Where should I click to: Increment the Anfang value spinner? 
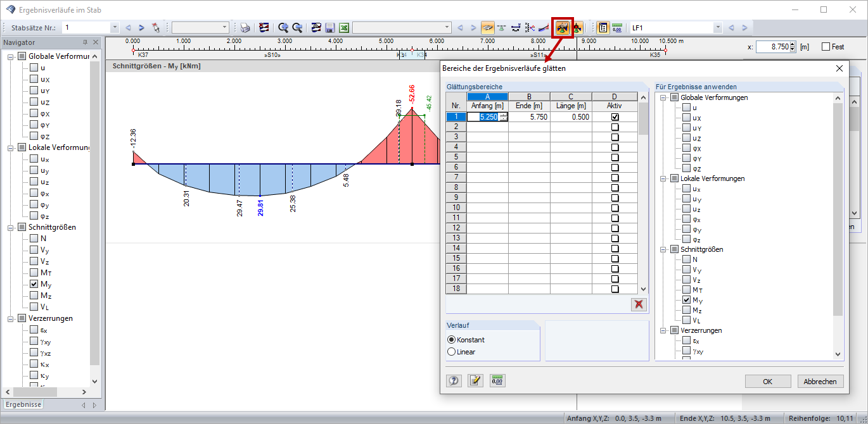point(504,115)
